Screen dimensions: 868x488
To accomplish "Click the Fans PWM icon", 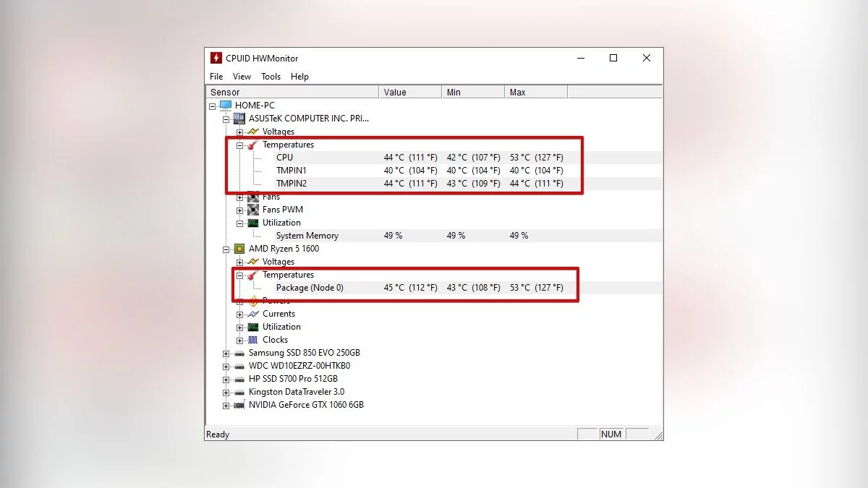I will click(253, 210).
